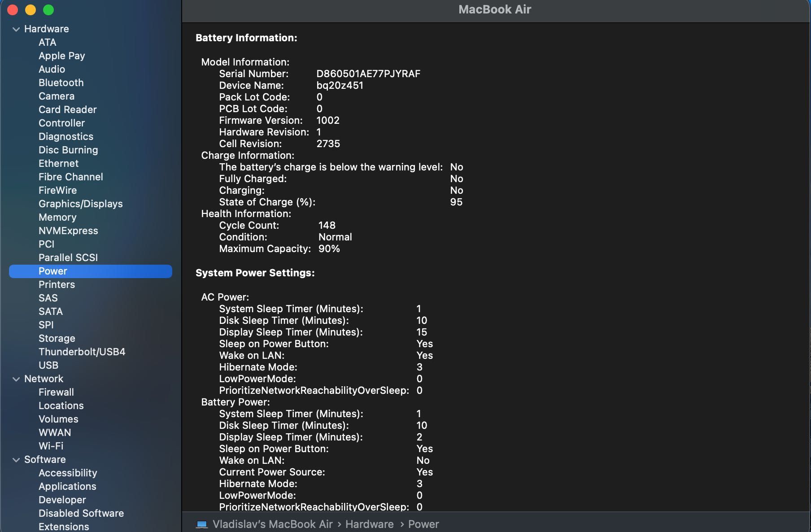Open Firewall under Network
The width and height of the screenshot is (811, 532).
point(56,392)
